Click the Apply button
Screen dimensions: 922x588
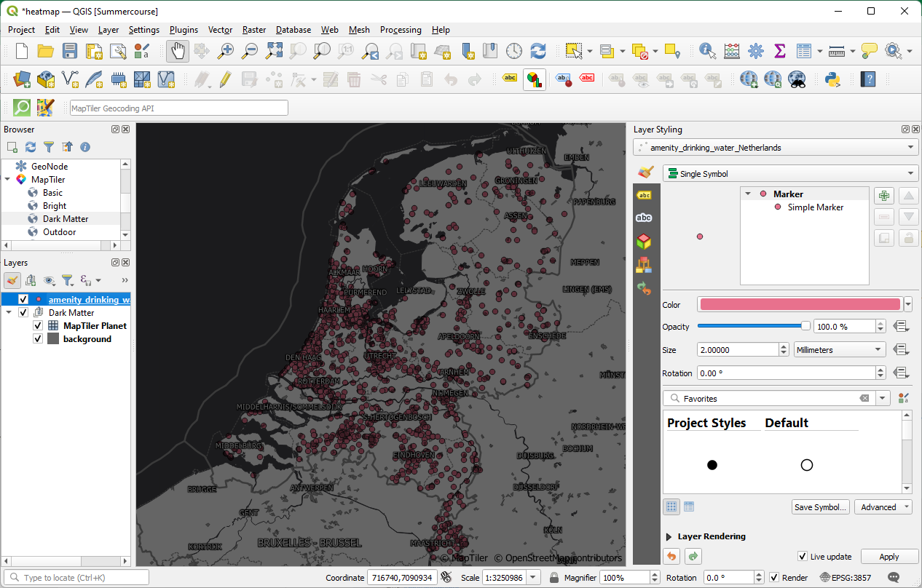pyautogui.click(x=889, y=556)
